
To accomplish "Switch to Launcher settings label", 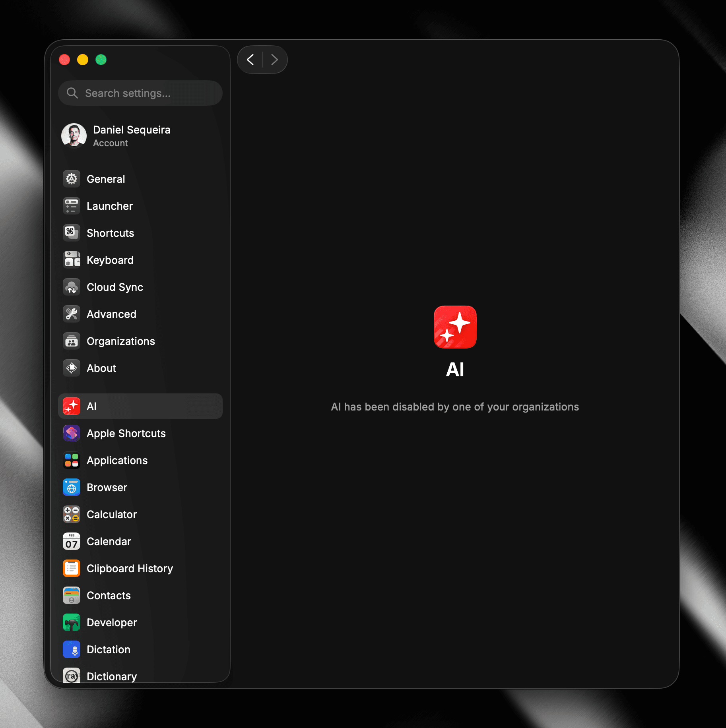I will (110, 206).
